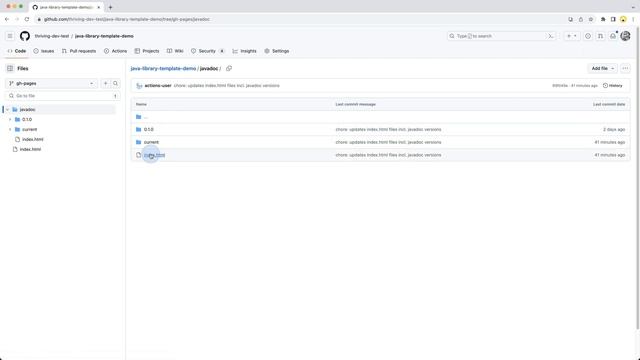Screen dimensions: 640x360
Task: Select index.html inside javadoc in tree
Action: click(33, 139)
